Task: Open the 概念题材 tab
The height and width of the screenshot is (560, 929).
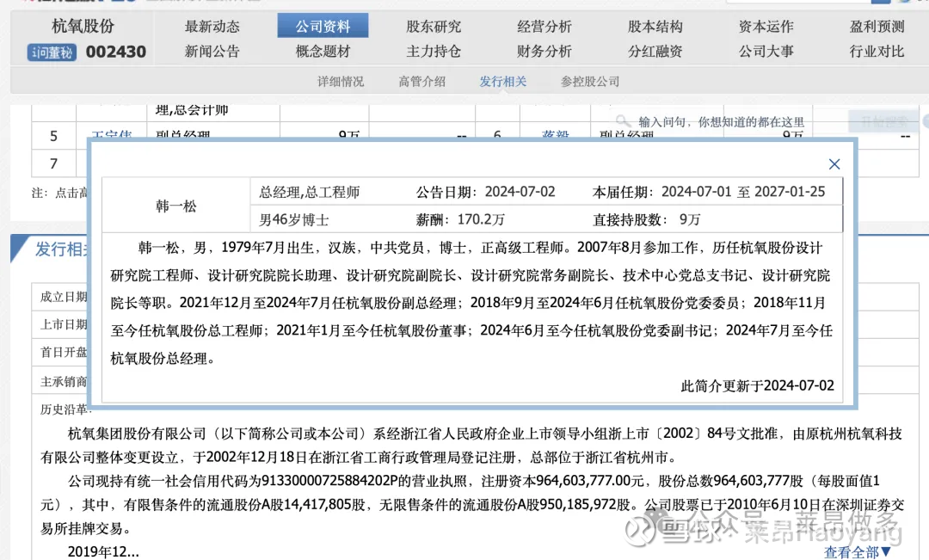Action: [323, 52]
